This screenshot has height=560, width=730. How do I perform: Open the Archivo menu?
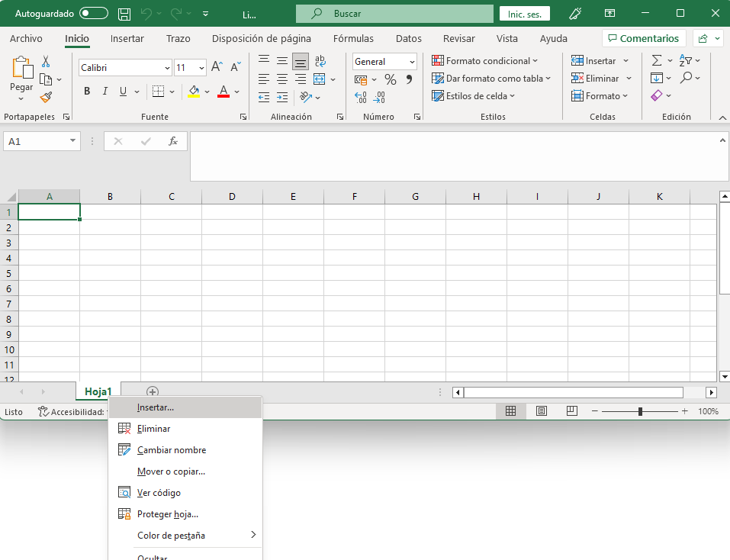point(26,39)
